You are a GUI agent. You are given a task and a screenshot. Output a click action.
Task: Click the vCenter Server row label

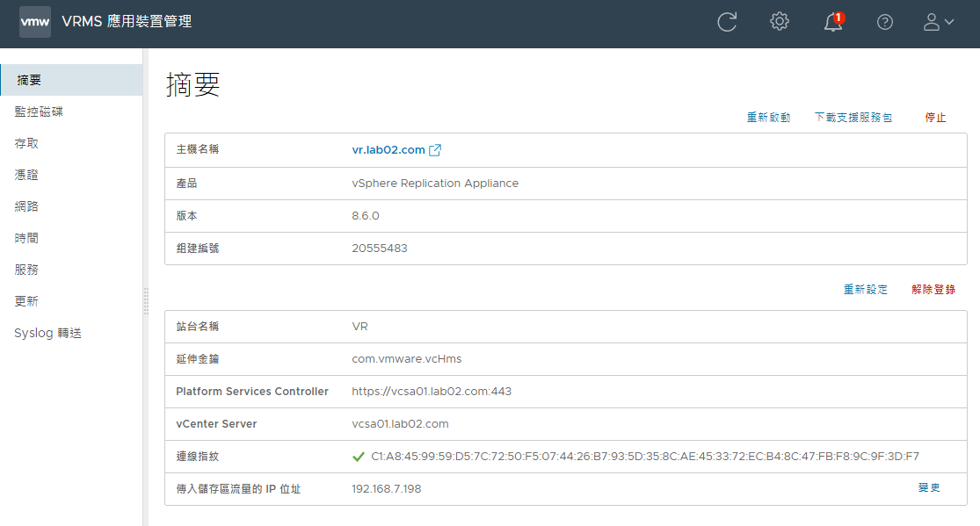coord(216,424)
